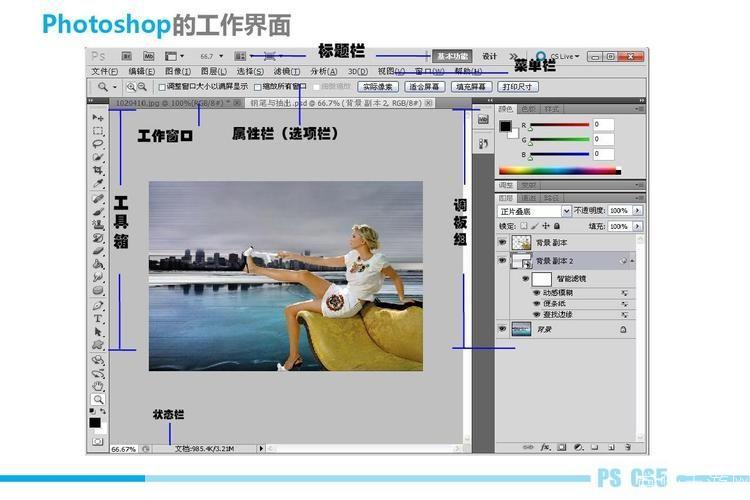Viewport: 750px width, 500px height.
Task: Switch to the 1020410.jpg document tab
Action: [176, 103]
